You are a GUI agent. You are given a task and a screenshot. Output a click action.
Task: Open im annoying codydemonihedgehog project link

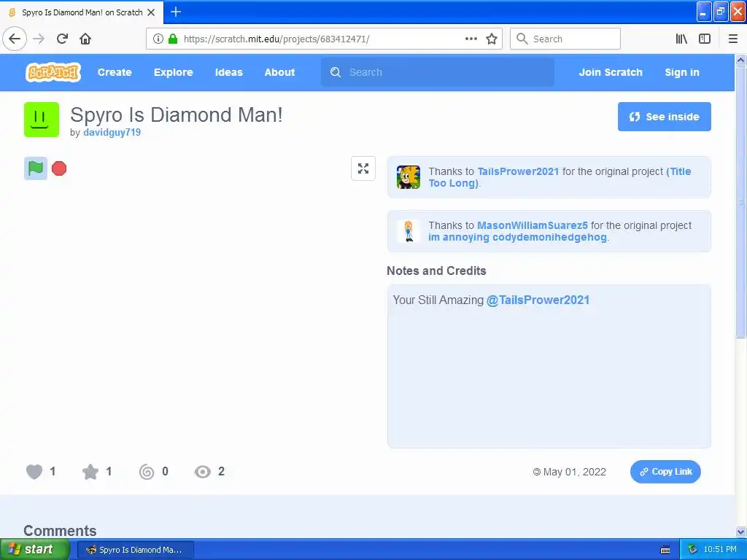[517, 237]
